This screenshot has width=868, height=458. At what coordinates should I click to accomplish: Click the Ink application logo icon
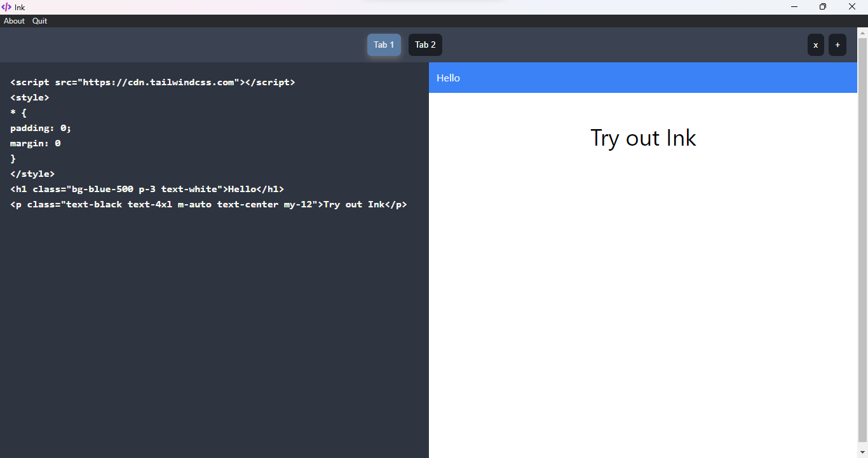[7, 7]
